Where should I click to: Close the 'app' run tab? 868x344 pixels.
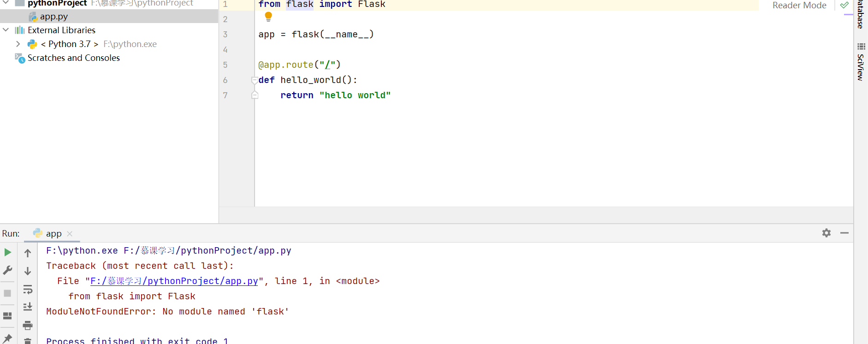70,234
